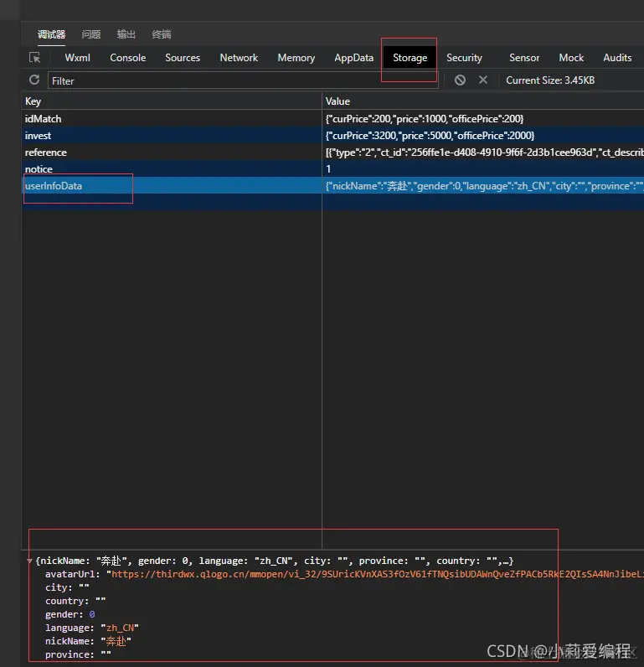Collapse the userInfoData object preview triangle
Screen dimensions: 644x667
[x=30, y=561]
